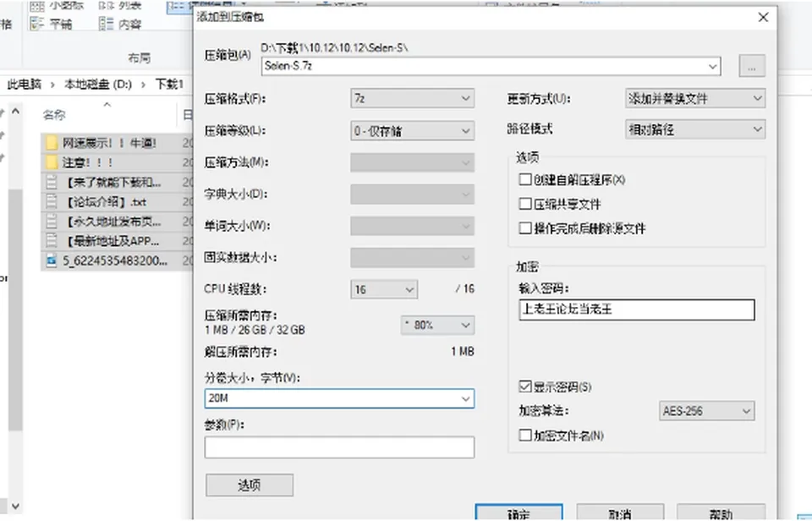812x521 pixels.
Task: Switch Explorer layout to 列表 view
Action: click(120, 6)
